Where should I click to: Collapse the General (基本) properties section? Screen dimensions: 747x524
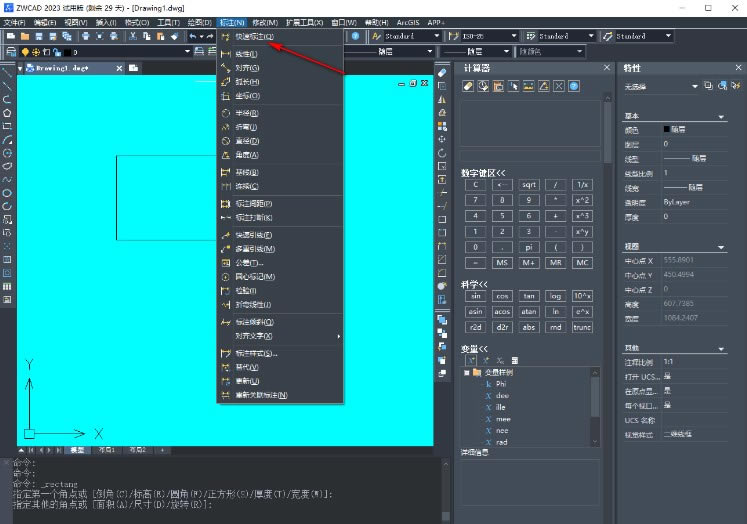click(721, 117)
